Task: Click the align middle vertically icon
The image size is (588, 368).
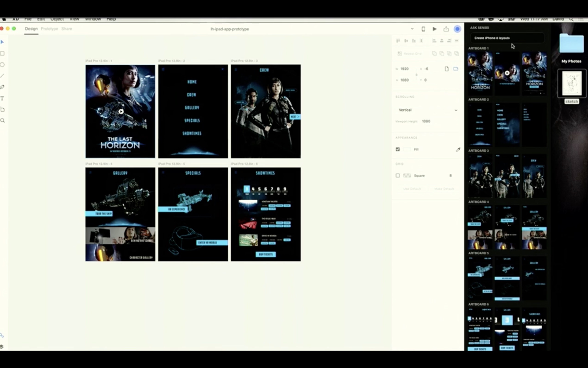Action: point(406,41)
